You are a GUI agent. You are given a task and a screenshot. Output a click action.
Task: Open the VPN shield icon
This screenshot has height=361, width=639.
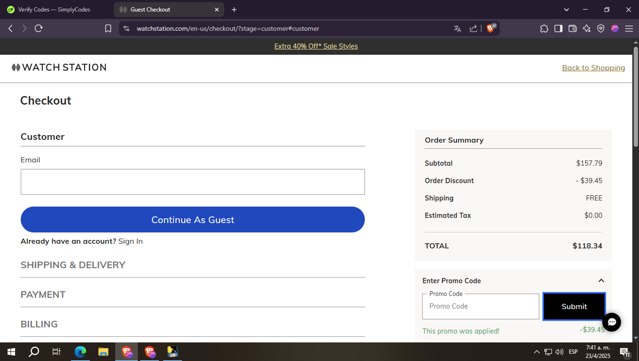601,29
